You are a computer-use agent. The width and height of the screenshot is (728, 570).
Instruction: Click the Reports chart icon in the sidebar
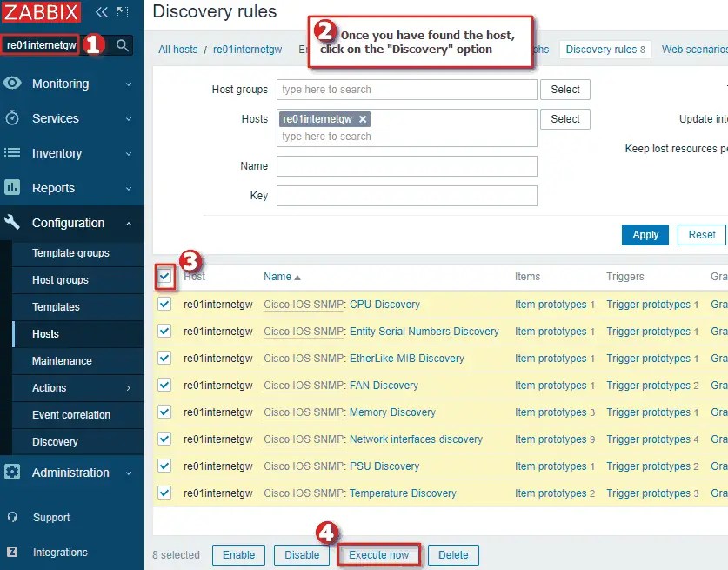[x=14, y=188]
